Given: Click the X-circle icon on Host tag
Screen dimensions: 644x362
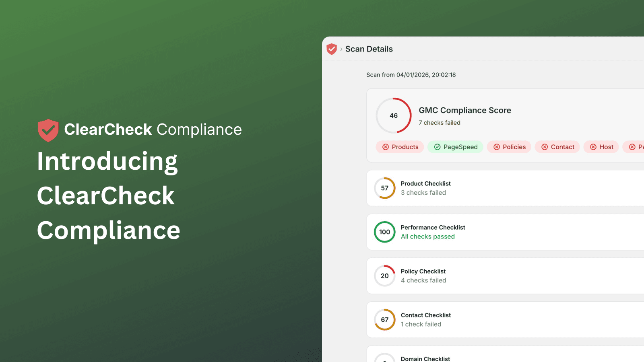Looking at the screenshot, I should pos(593,147).
